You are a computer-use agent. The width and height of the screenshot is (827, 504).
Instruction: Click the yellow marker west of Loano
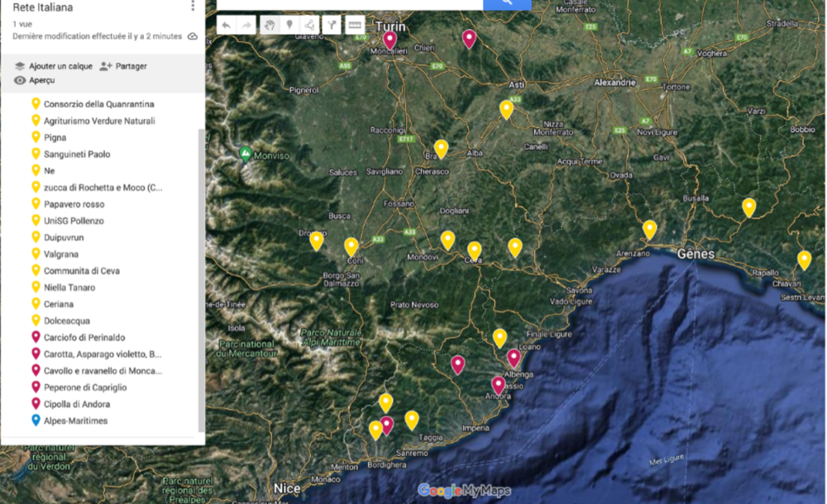pyautogui.click(x=500, y=338)
